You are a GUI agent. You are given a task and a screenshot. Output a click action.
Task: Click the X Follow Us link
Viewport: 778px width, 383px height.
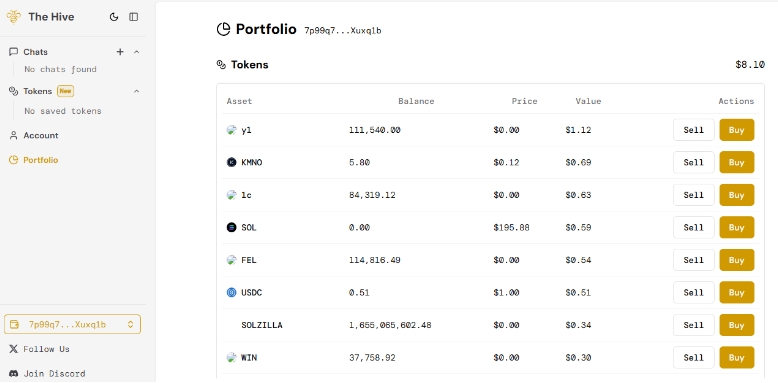40,349
